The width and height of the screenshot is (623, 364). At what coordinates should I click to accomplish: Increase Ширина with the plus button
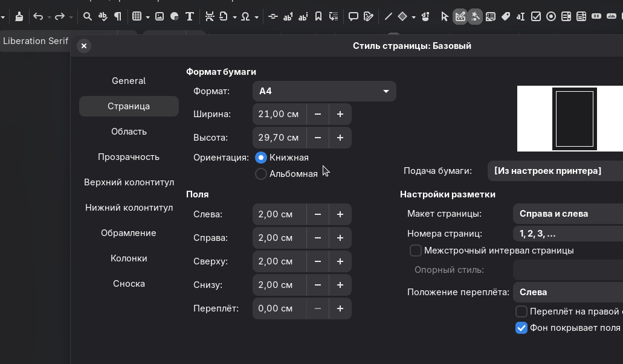point(340,113)
